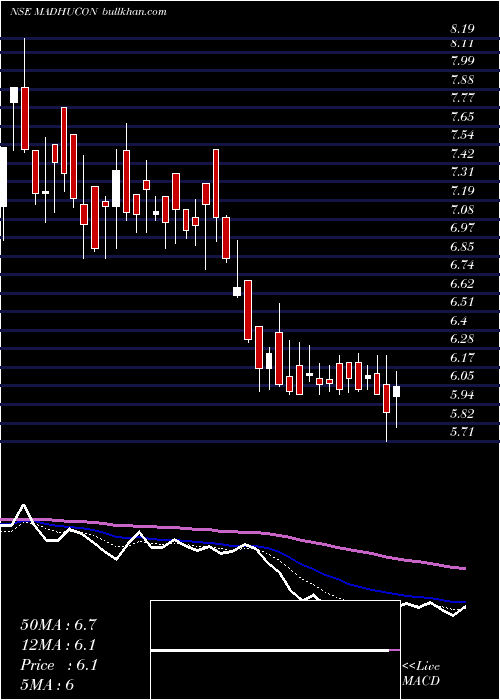Click the 6.74 price axis label

pos(462,265)
